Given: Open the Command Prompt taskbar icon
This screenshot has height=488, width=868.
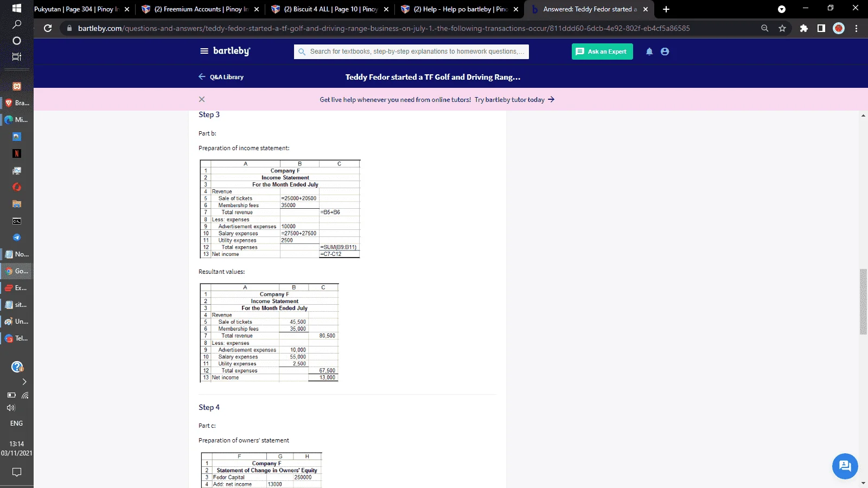Looking at the screenshot, I should 17,221.
